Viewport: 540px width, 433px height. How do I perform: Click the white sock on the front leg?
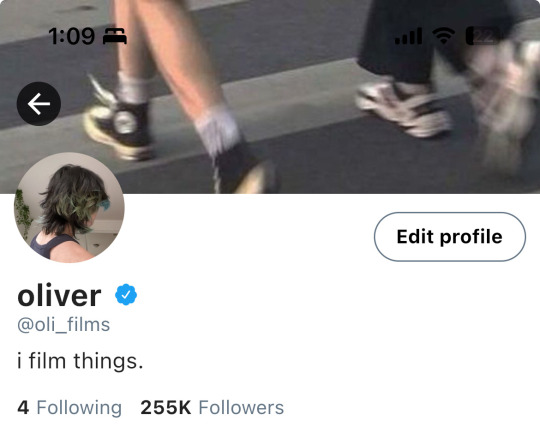tap(218, 130)
